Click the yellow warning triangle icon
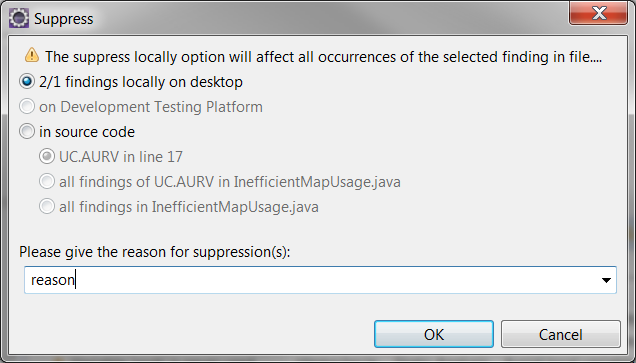This screenshot has width=636, height=363. tap(32, 55)
